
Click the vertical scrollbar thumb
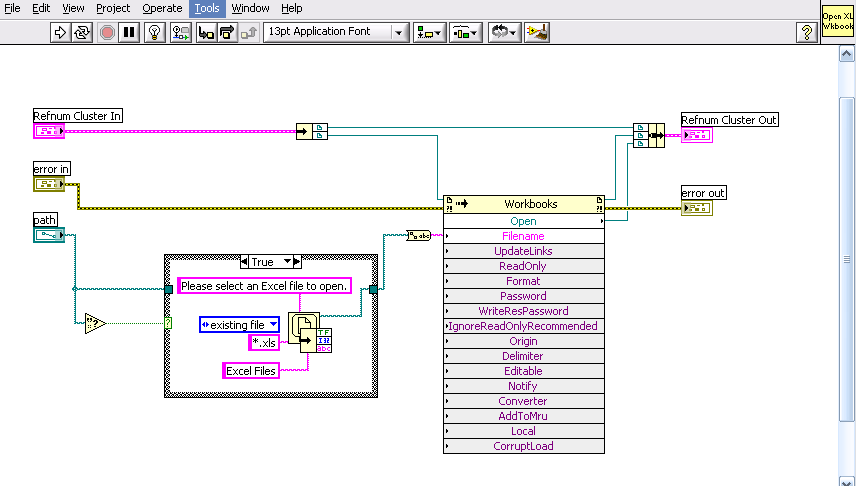point(846,259)
